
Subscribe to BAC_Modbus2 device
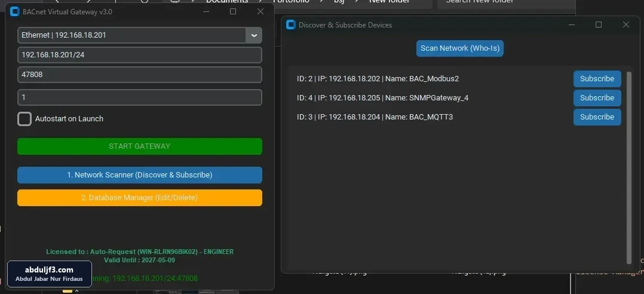[597, 79]
